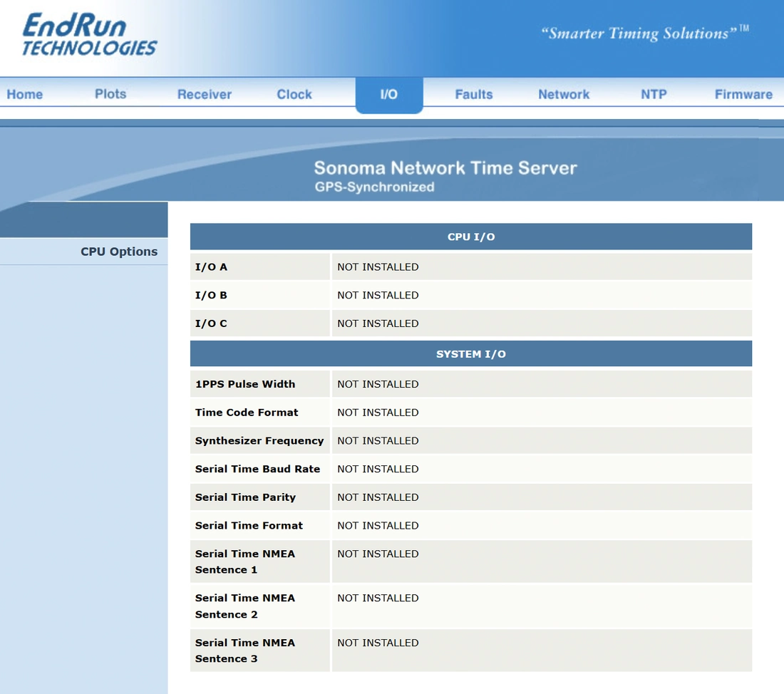Click the Sonoma Network Time Server title
The height and width of the screenshot is (694, 784).
click(445, 168)
